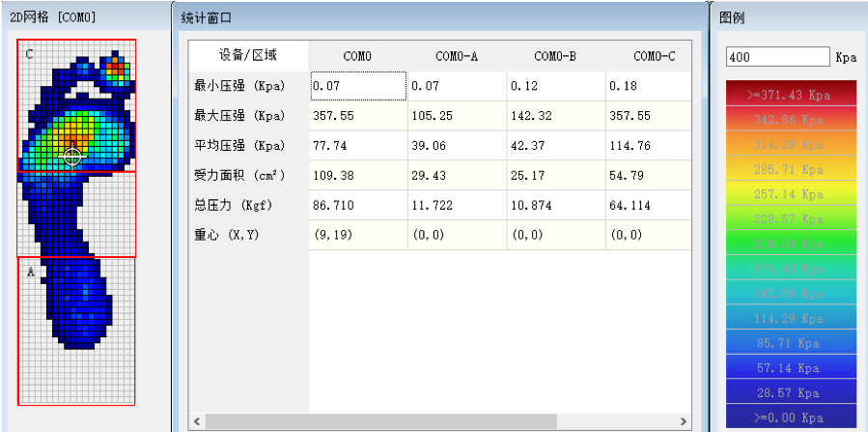This screenshot has width=868, height=432.
Task: Select the COM0-B column header
Action: tap(555, 56)
